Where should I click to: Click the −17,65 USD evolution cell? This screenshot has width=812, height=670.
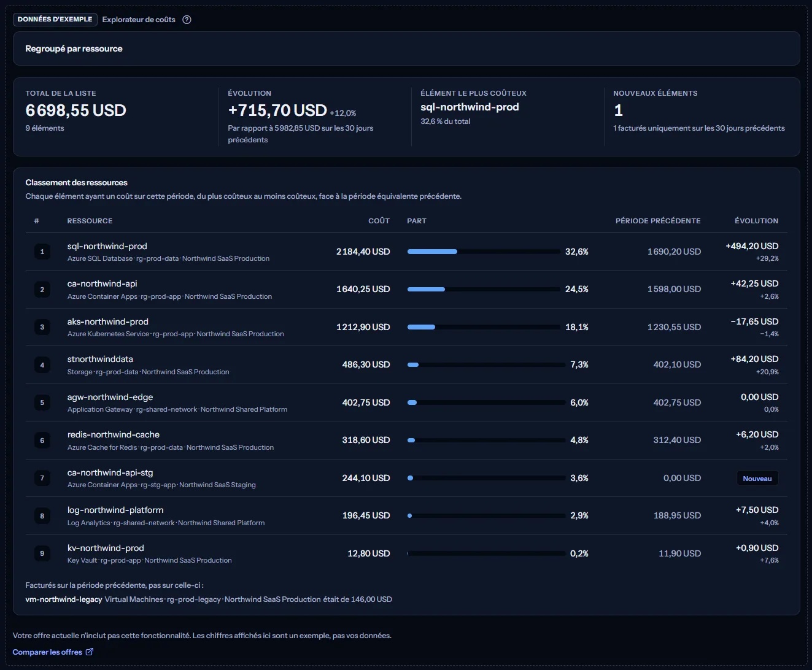tap(754, 322)
